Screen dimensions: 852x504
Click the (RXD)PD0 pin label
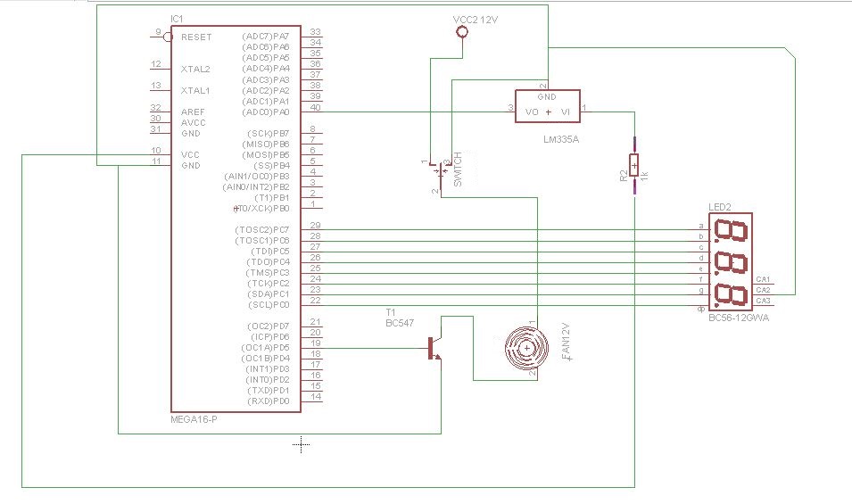[x=269, y=401]
